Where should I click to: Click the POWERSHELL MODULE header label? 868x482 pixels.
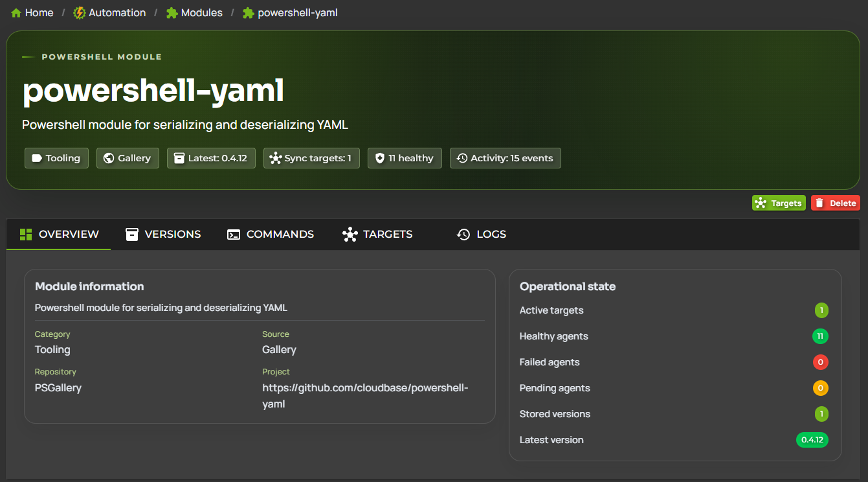[102, 57]
